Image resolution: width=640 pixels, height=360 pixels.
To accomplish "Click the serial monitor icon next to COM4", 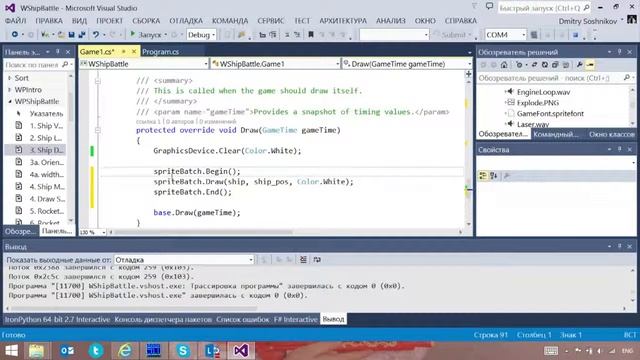I will click(534, 35).
